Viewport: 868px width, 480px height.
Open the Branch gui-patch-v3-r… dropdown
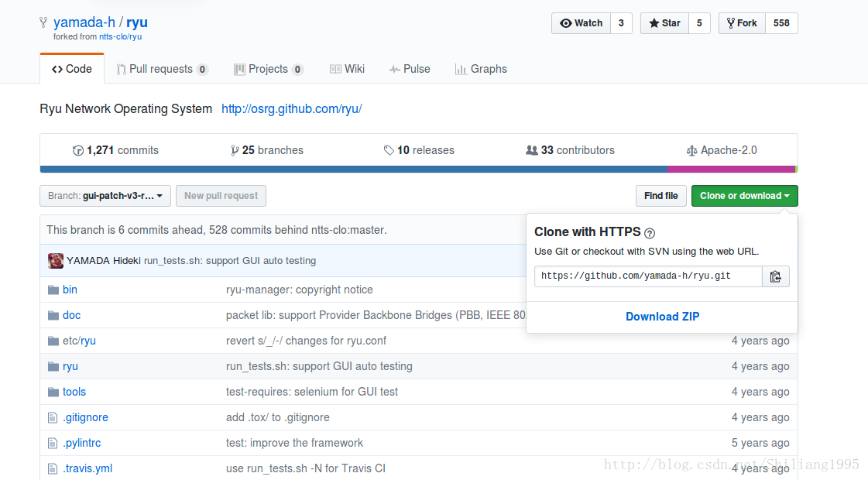pos(105,196)
